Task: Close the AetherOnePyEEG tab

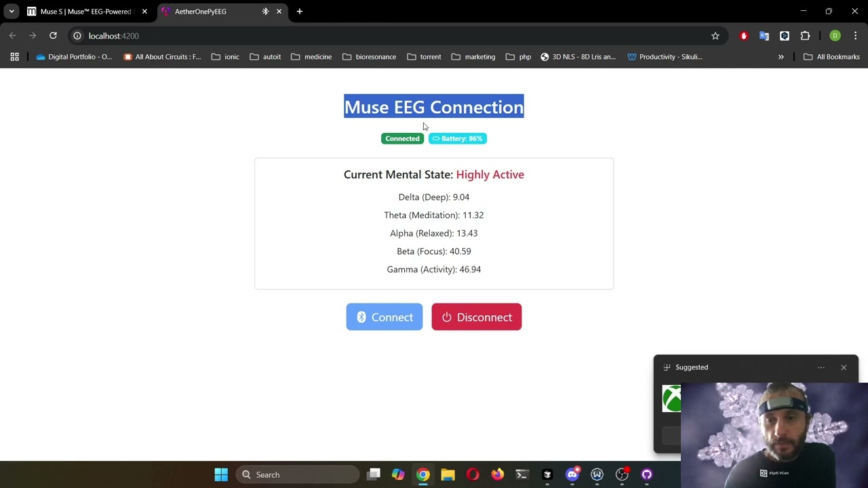Action: coord(279,12)
